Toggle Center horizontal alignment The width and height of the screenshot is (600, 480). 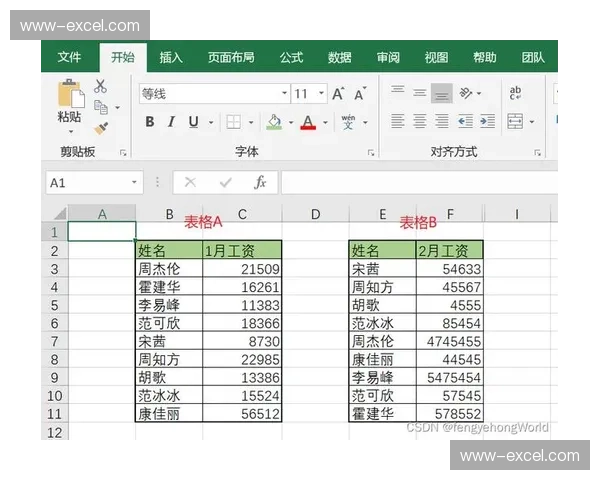419,121
